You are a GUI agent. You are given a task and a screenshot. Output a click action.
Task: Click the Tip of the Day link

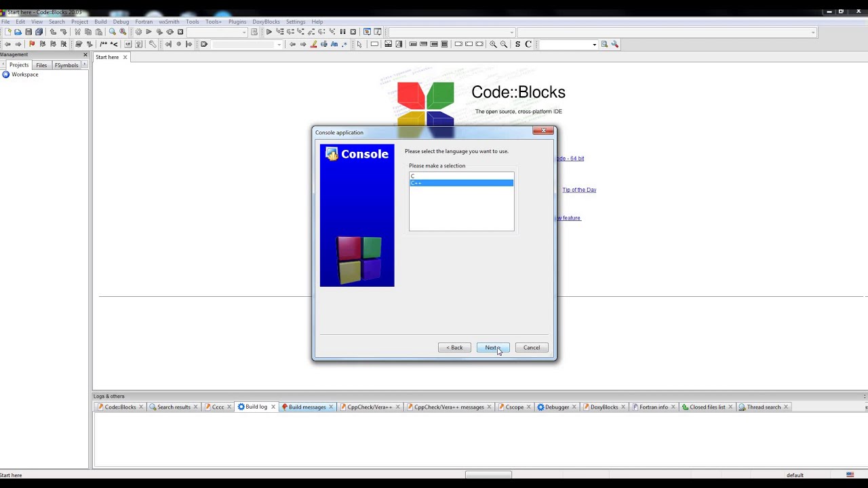click(579, 190)
